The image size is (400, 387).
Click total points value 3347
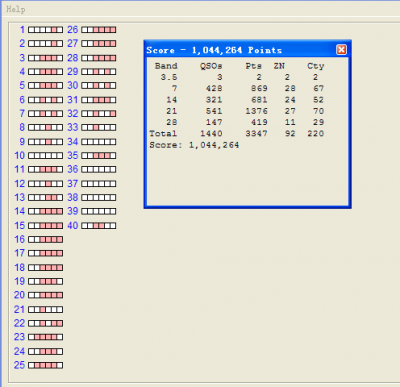(x=256, y=133)
